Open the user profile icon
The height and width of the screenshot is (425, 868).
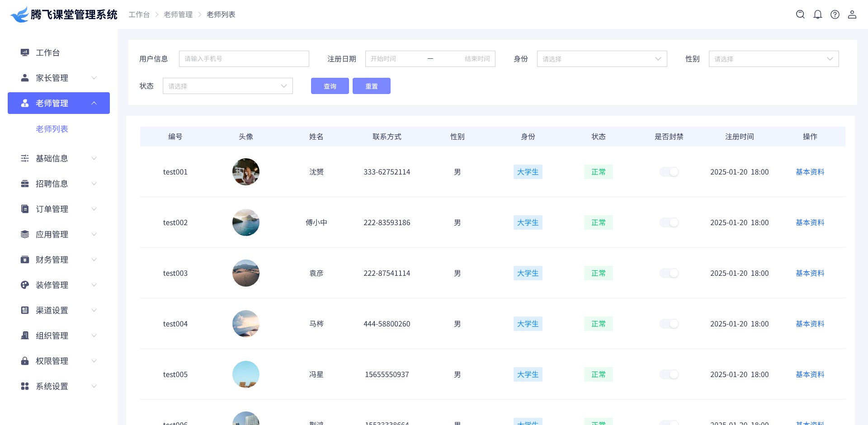coord(852,14)
